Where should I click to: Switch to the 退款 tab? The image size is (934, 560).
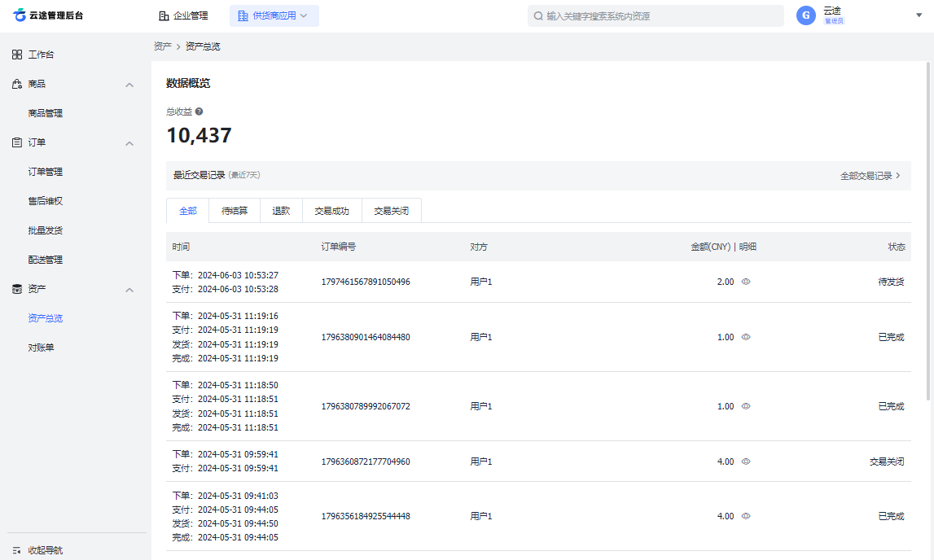coord(281,211)
